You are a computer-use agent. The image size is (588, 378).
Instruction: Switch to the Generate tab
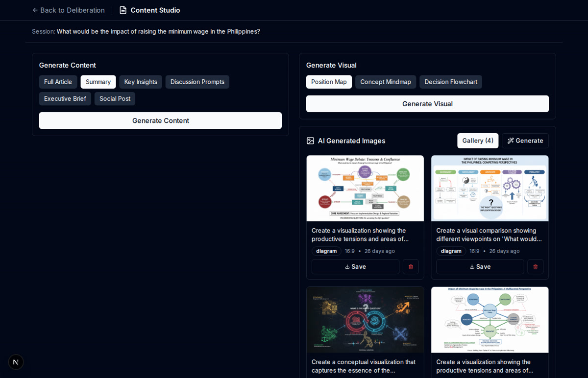point(525,141)
